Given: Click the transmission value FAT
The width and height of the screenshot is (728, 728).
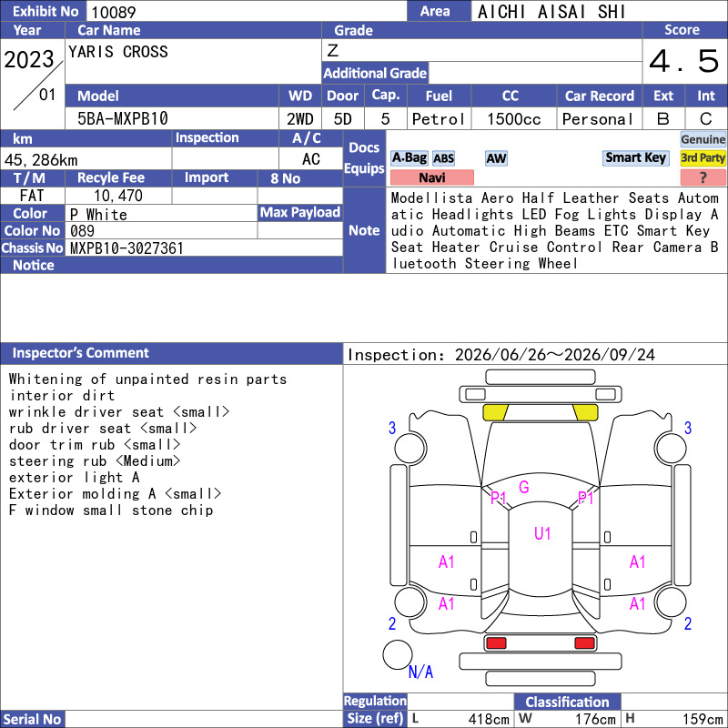Looking at the screenshot, I should coord(32,196).
